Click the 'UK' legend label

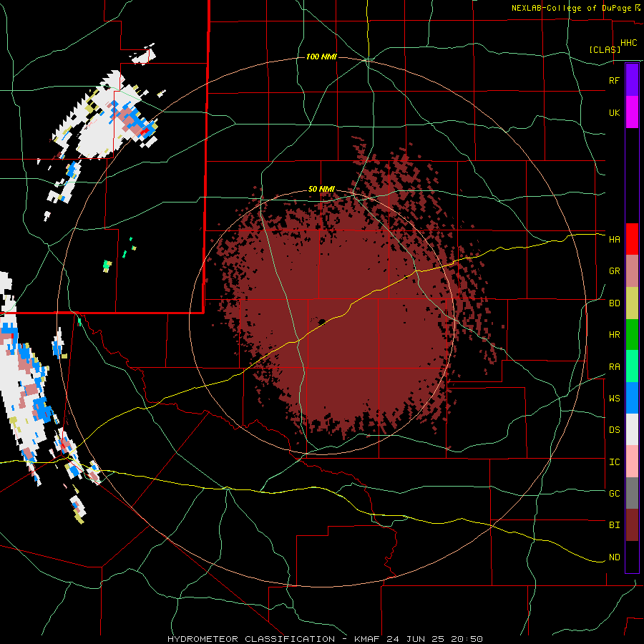(x=614, y=112)
